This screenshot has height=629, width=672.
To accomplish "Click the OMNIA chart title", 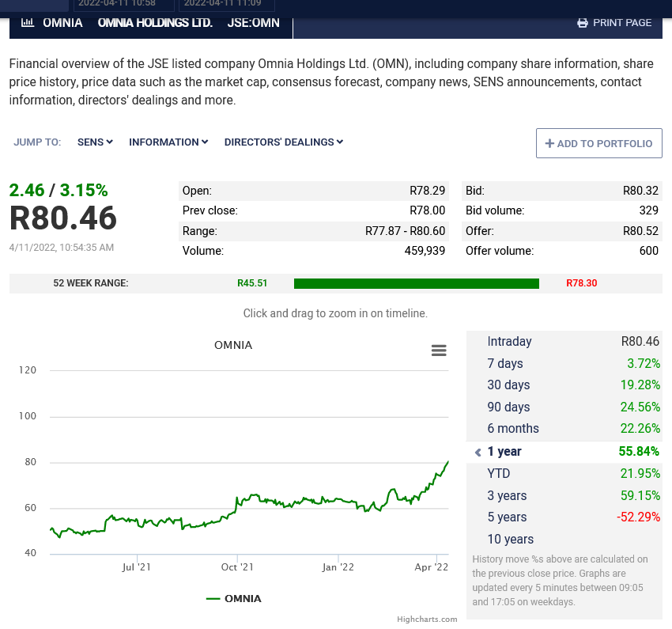I will point(233,345).
